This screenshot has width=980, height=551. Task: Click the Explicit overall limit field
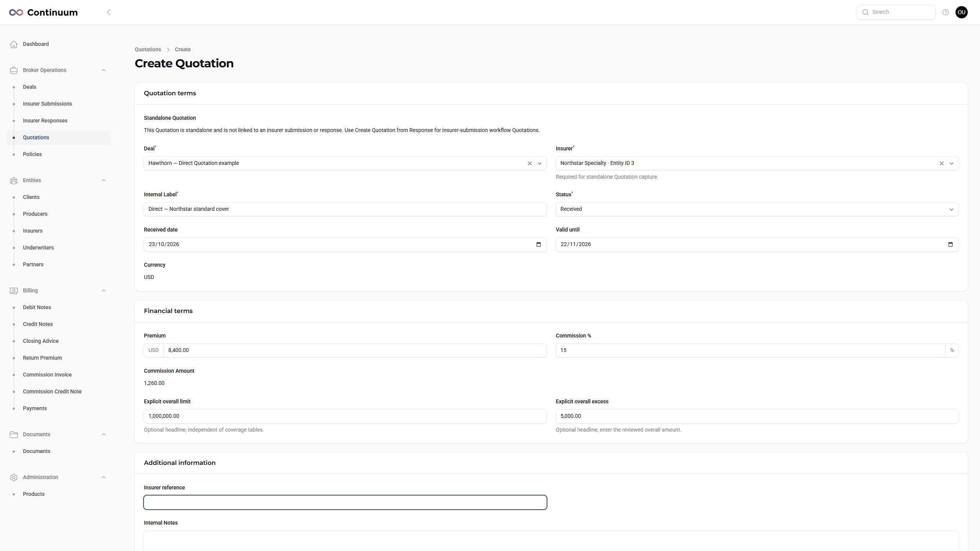pyautogui.click(x=345, y=416)
